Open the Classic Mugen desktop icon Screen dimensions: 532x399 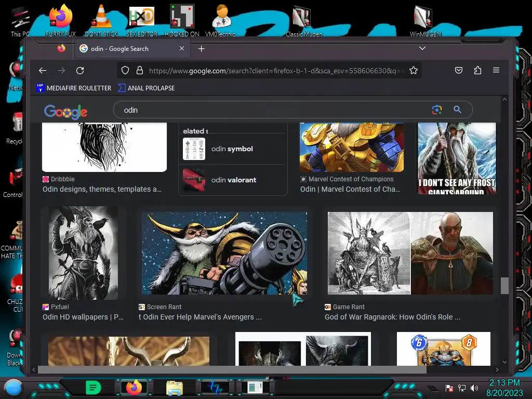(303, 20)
